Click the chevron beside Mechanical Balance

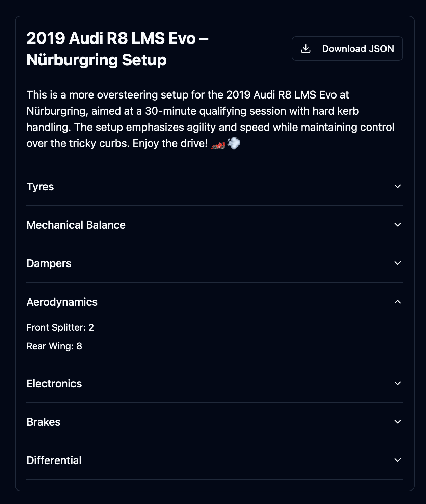398,224
